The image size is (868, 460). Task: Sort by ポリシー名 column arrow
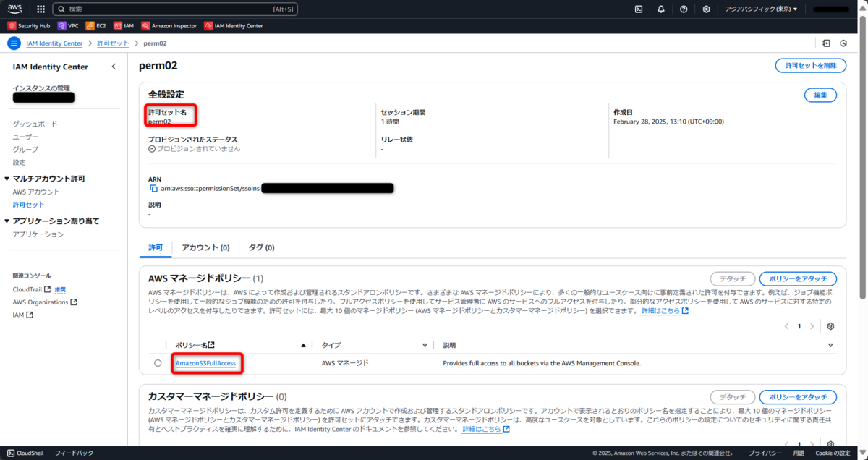click(x=303, y=346)
